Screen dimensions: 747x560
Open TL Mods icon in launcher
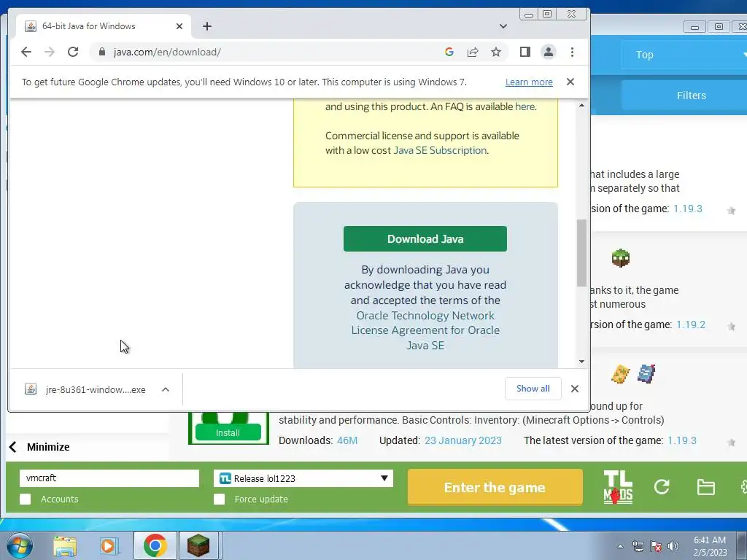pos(618,487)
